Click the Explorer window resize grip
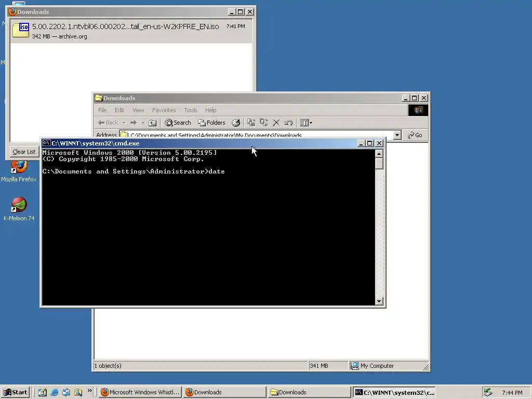Screen dimensions: 532x399 coord(426,367)
